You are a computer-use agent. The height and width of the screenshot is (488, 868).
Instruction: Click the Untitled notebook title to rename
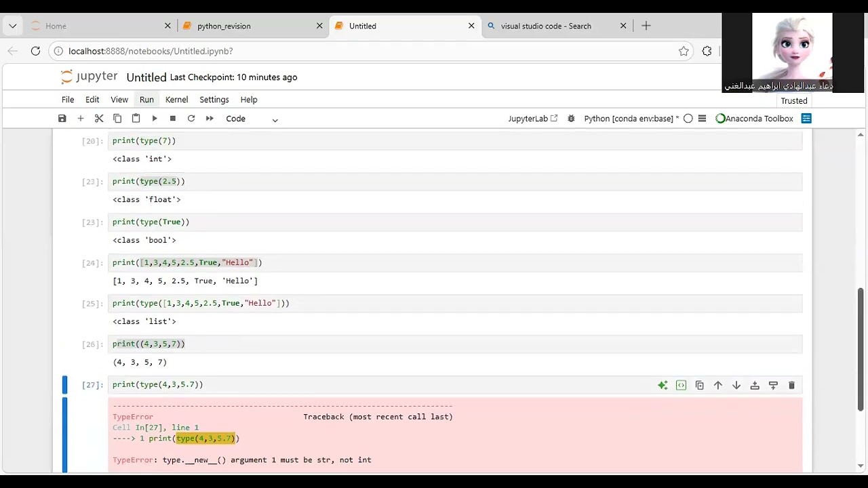click(x=146, y=77)
